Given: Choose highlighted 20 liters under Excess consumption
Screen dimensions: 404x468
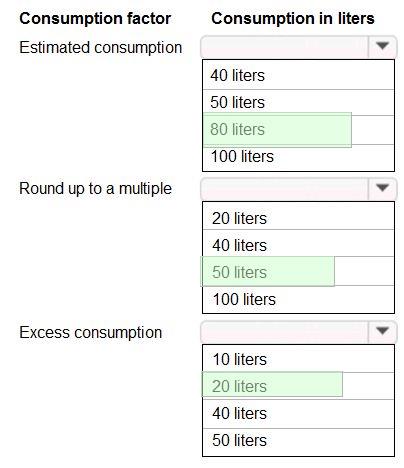Looking at the screenshot, I should pyautogui.click(x=298, y=386).
